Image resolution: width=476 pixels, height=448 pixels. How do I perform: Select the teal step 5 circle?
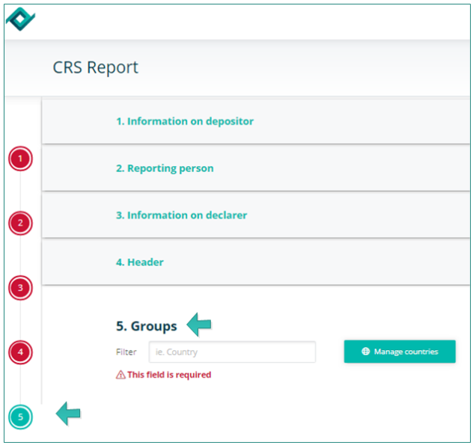click(21, 417)
